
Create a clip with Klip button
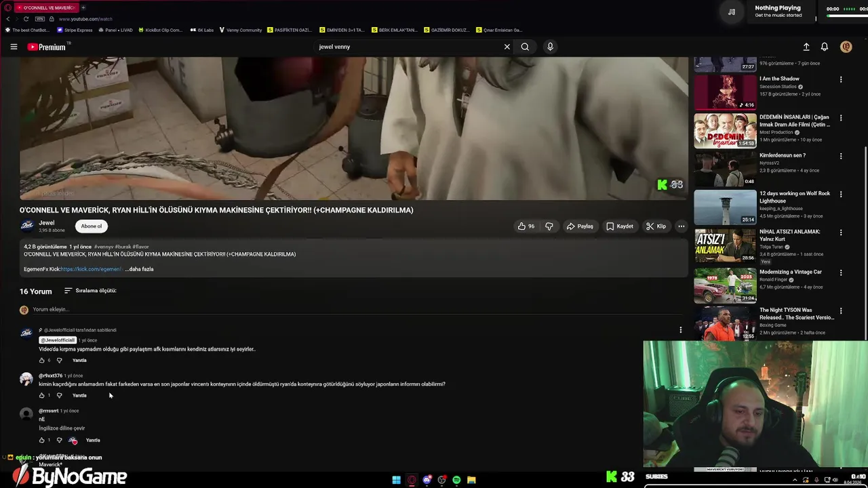pyautogui.click(x=656, y=226)
